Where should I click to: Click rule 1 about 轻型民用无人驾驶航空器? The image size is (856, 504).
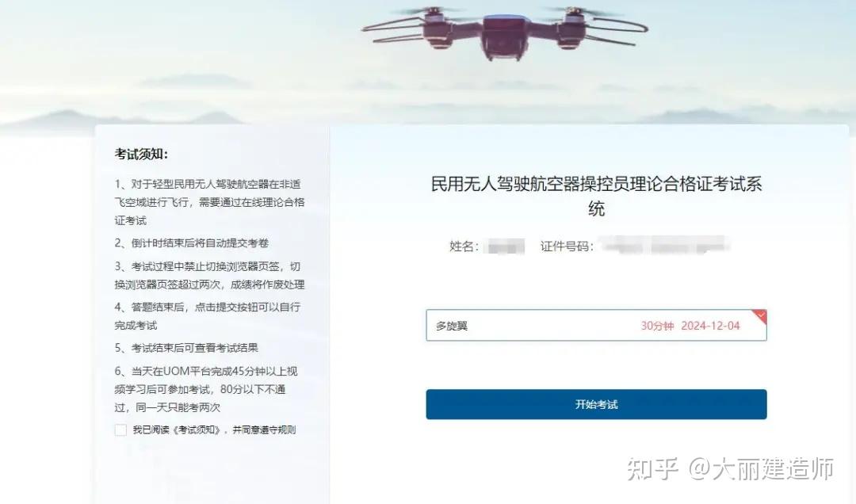tap(209, 202)
